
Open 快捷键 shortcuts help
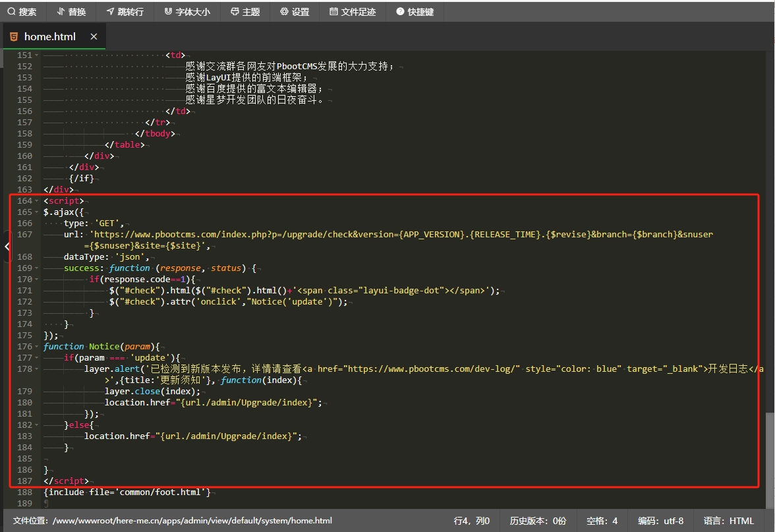(415, 12)
